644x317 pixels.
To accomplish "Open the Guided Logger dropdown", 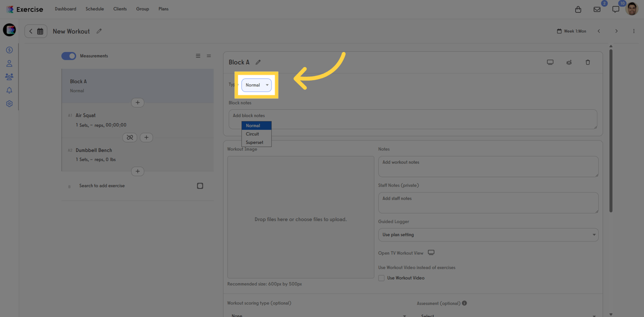I will pyautogui.click(x=488, y=234).
